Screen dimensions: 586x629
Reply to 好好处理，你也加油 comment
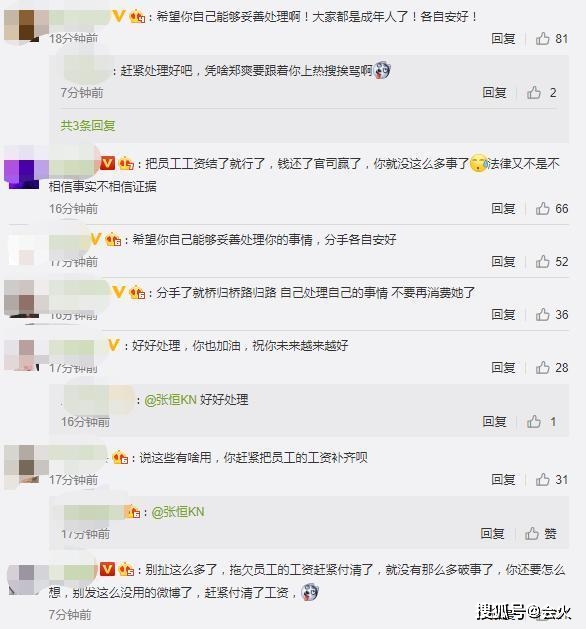pos(503,367)
